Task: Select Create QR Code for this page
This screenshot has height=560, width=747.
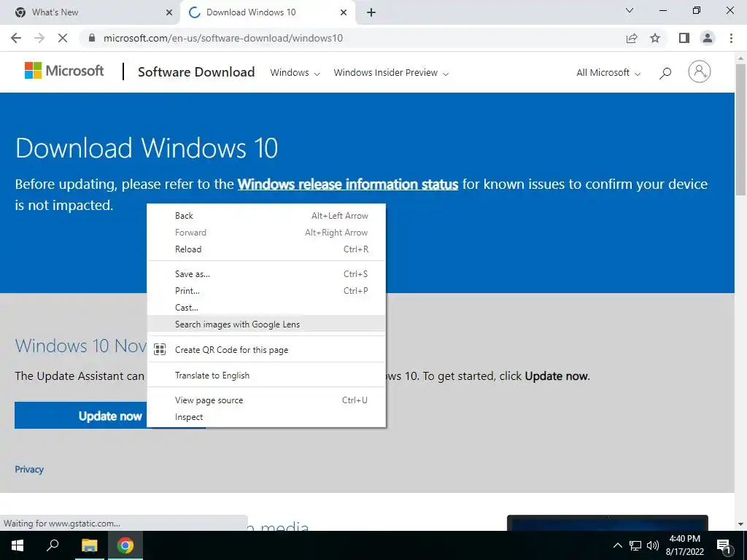Action: (x=266, y=349)
